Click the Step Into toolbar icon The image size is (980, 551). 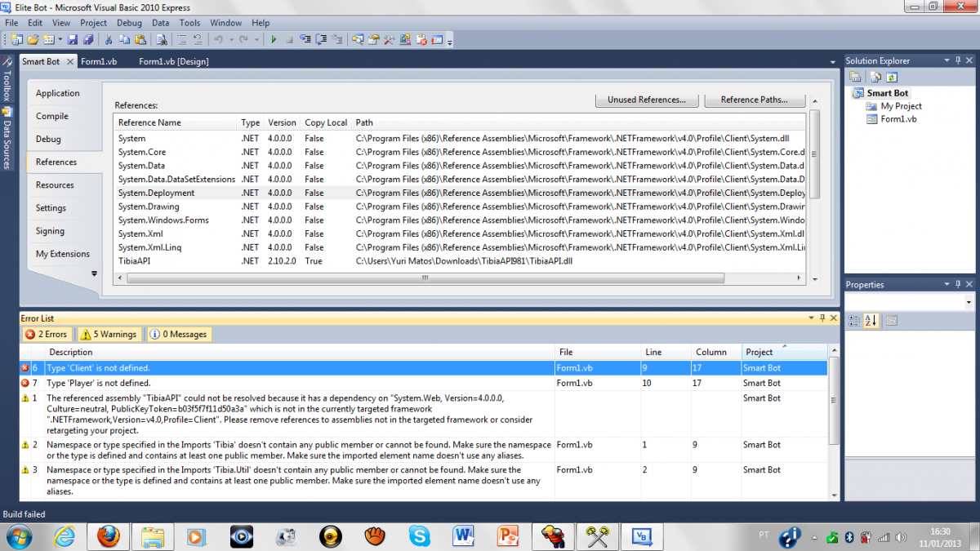click(x=305, y=39)
